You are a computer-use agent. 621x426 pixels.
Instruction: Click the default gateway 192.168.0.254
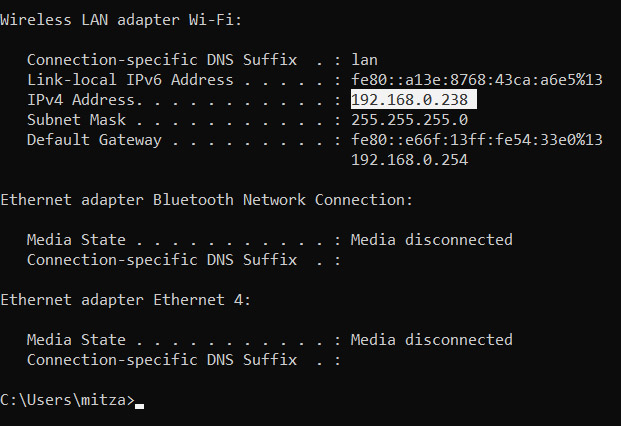(x=410, y=160)
